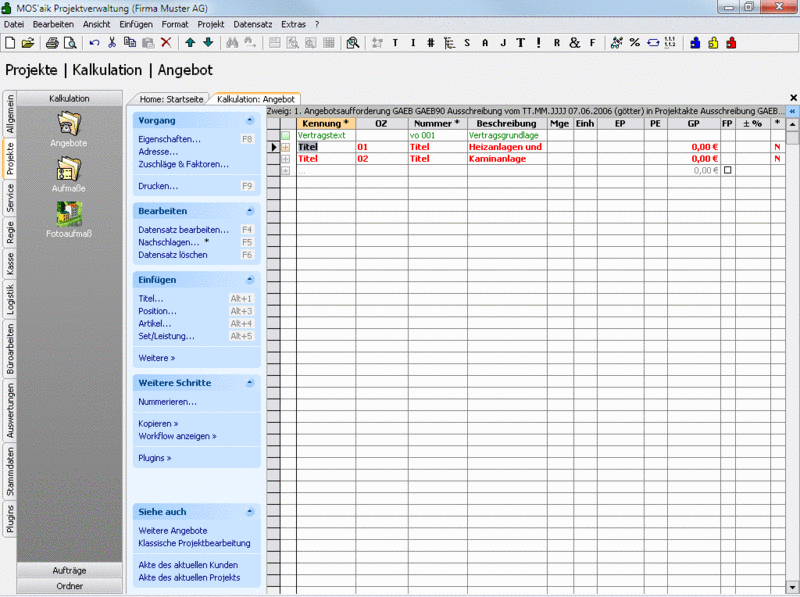Expand the Titel 01 Heizanlagen row
Screen dimensions: 800x597
point(286,147)
